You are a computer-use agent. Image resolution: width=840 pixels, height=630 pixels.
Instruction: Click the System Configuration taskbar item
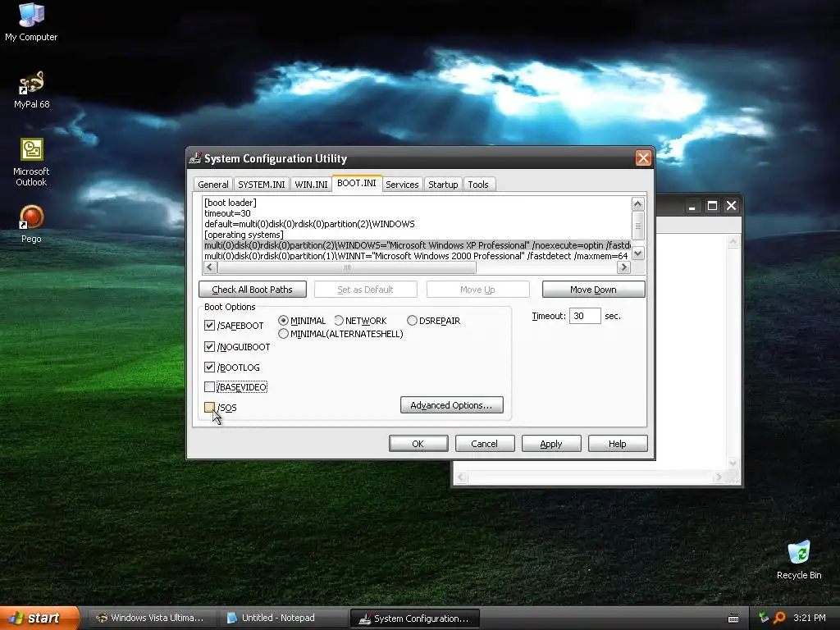(x=414, y=619)
